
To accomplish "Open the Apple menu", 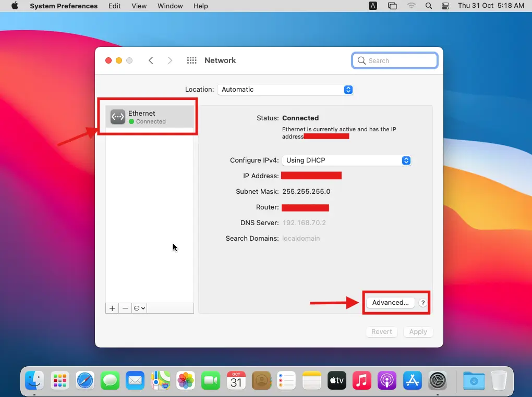I will pyautogui.click(x=15, y=6).
